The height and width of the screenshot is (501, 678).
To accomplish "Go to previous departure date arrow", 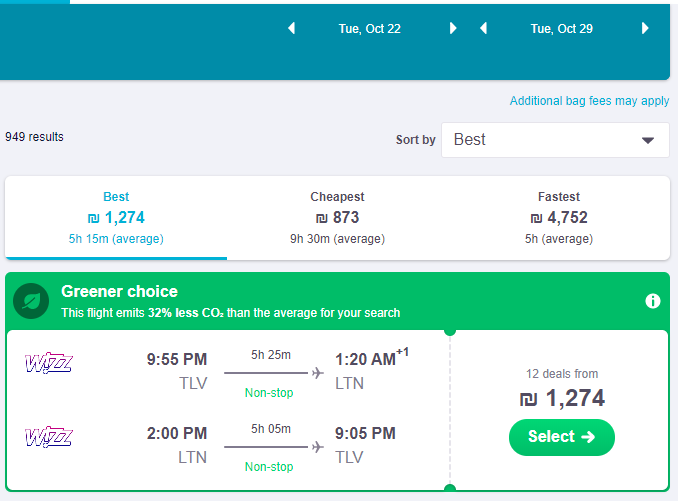I will point(292,29).
